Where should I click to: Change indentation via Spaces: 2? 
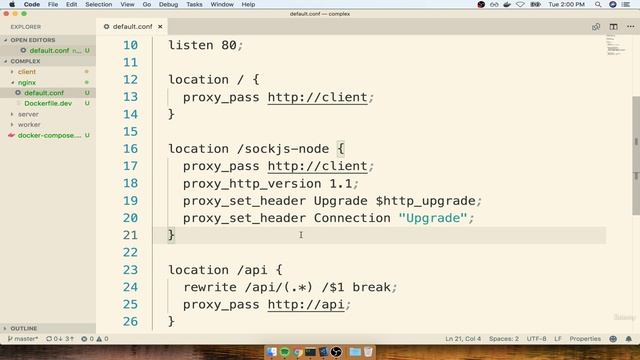504,339
